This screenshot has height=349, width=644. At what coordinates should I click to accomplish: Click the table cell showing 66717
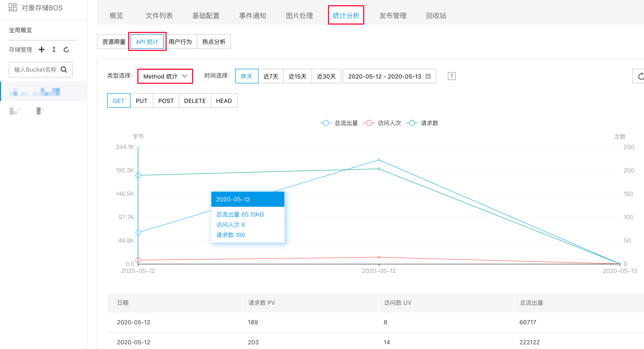[528, 322]
